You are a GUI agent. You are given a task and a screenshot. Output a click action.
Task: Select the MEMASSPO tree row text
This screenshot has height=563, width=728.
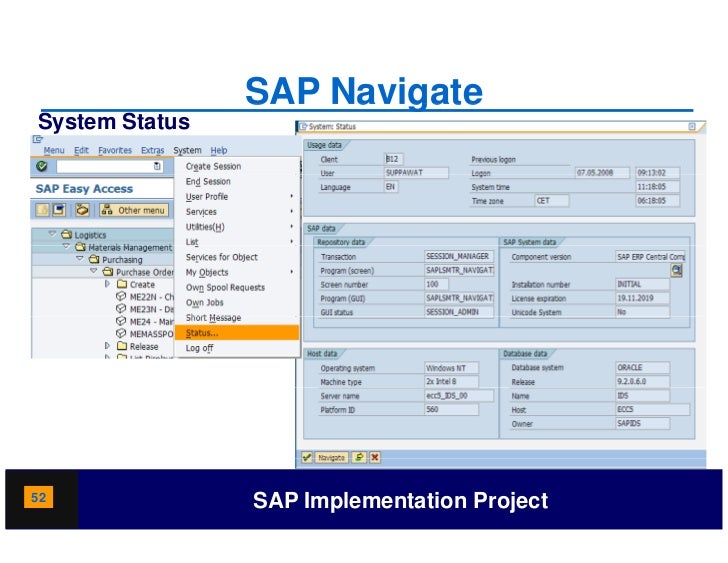point(152,334)
